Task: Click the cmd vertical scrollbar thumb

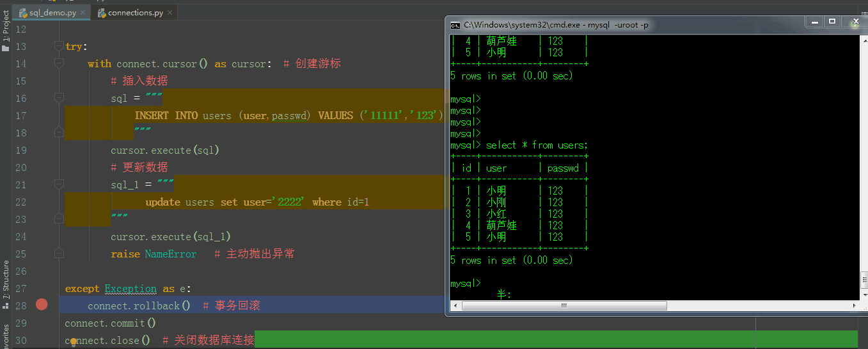Action: (x=863, y=280)
